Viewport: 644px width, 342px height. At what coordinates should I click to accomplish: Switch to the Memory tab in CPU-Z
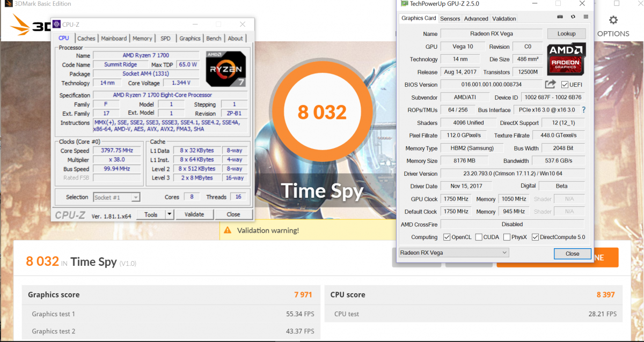[142, 38]
